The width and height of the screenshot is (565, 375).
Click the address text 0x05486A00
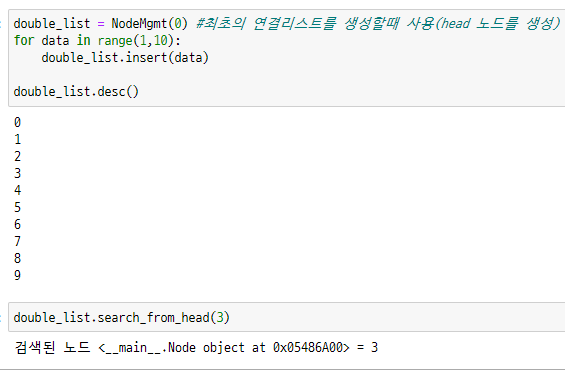point(308,348)
